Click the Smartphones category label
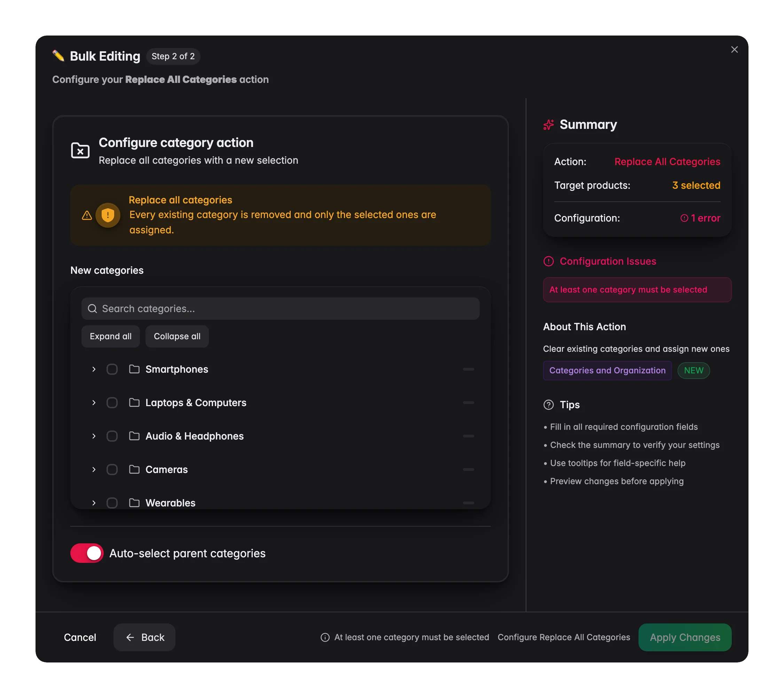 177,369
